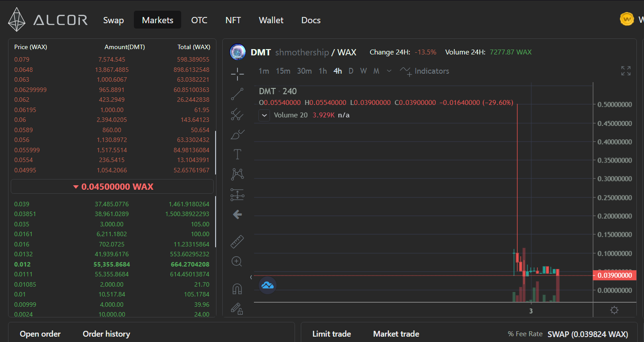The width and height of the screenshot is (644, 342).
Task: Select the bold 0.012 buy order price
Action: pos(22,264)
